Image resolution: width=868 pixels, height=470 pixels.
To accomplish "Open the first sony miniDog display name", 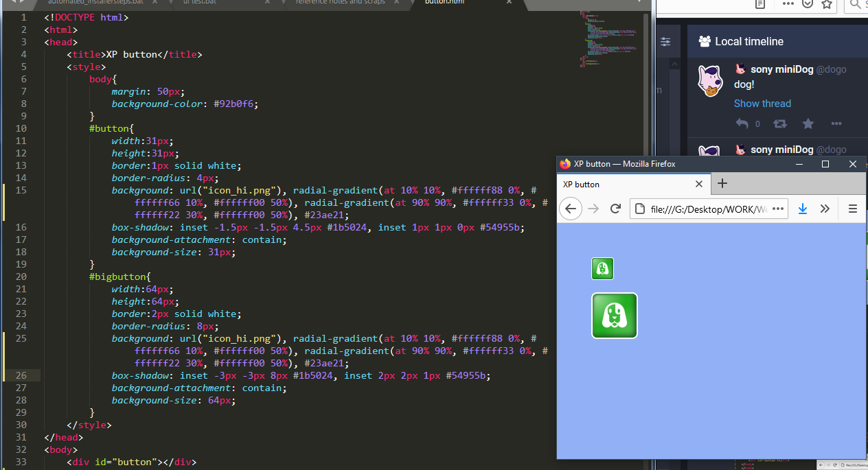I will coord(781,69).
